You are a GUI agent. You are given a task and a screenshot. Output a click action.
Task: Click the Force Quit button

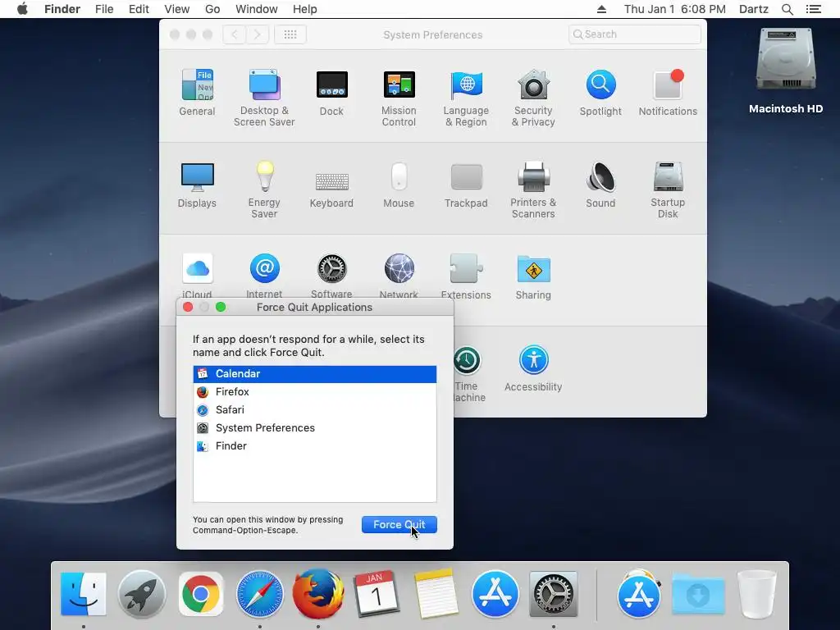pyautogui.click(x=399, y=524)
